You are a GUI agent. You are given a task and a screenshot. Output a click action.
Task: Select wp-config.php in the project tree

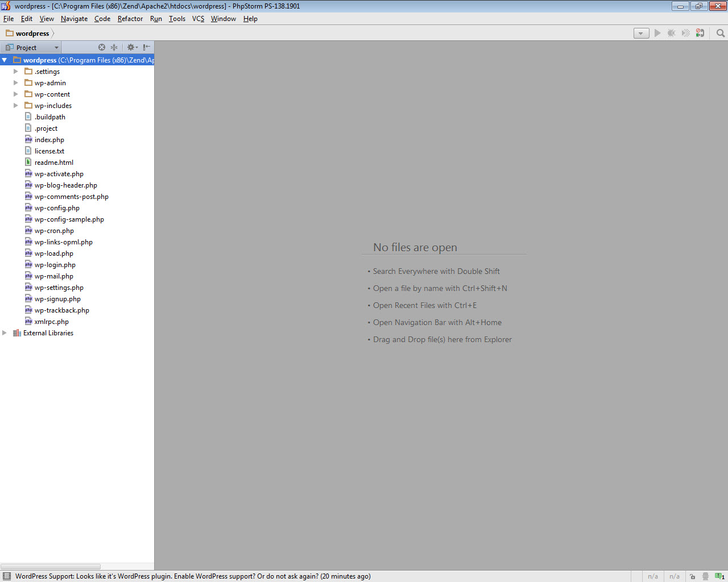pos(57,208)
